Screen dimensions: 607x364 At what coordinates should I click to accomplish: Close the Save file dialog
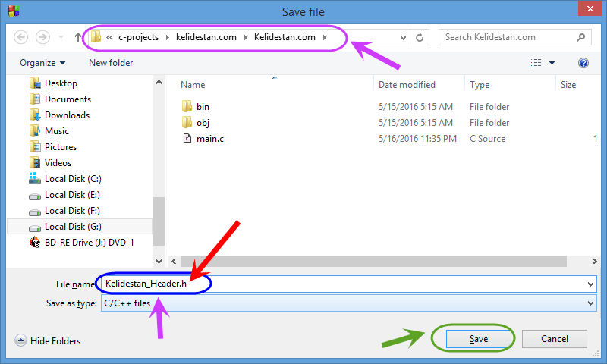pyautogui.click(x=590, y=8)
